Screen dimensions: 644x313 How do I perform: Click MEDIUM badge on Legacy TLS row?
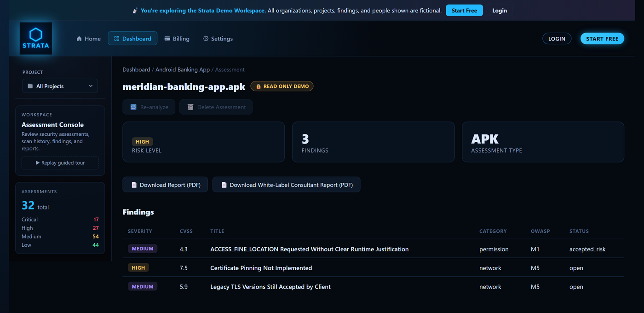click(x=143, y=286)
